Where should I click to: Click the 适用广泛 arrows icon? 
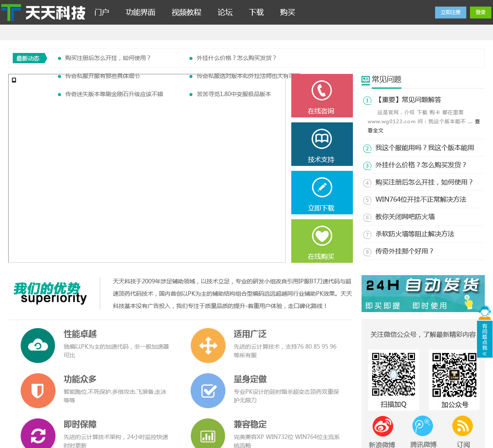(x=208, y=345)
